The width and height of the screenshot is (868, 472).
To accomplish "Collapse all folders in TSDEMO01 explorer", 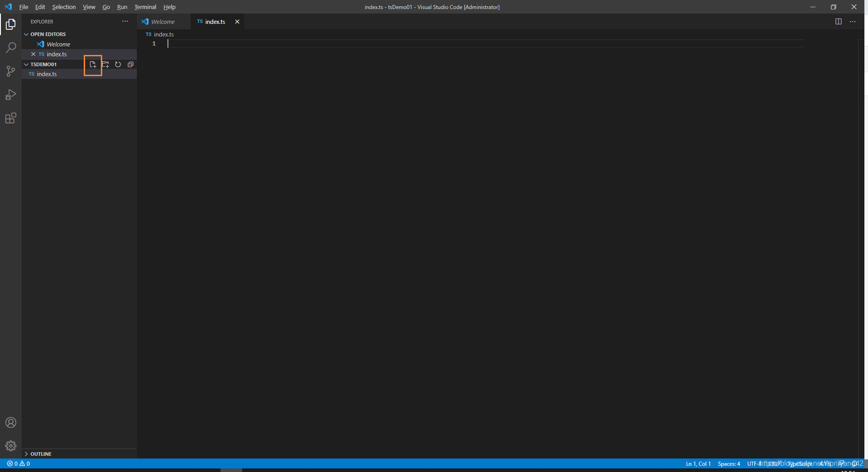I will (131, 64).
